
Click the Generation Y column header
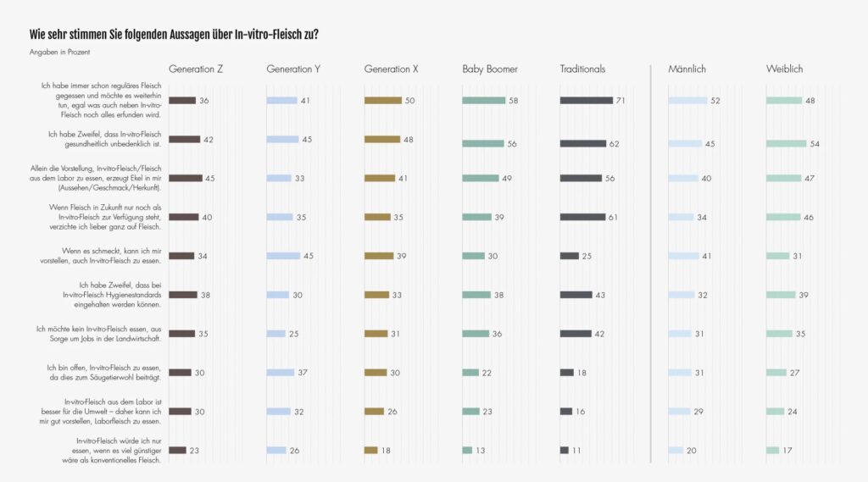click(293, 69)
